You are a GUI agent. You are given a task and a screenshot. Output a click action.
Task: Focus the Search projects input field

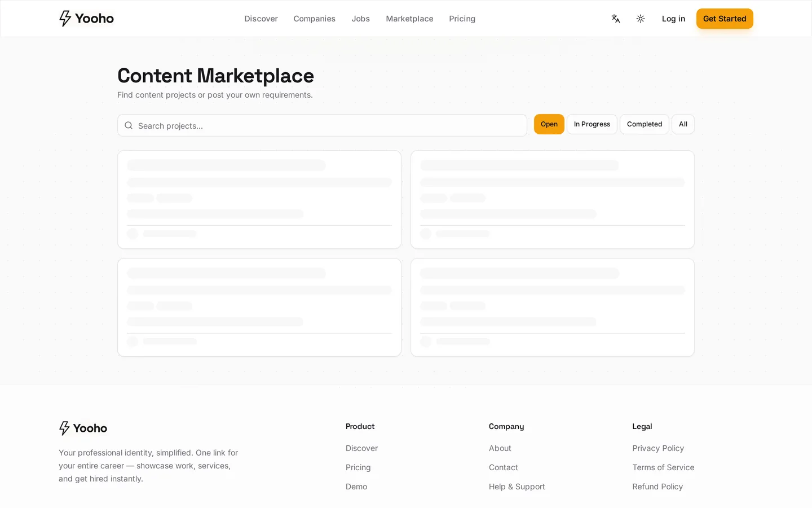[322, 125]
